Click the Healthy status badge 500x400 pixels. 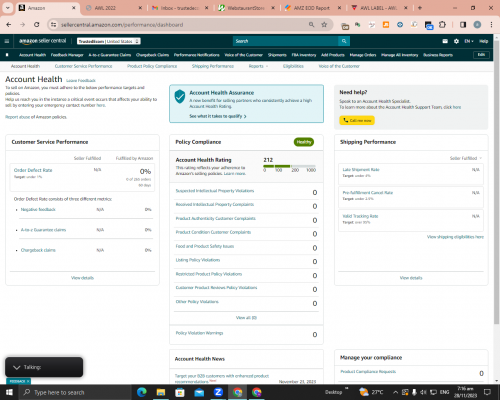[304, 142]
